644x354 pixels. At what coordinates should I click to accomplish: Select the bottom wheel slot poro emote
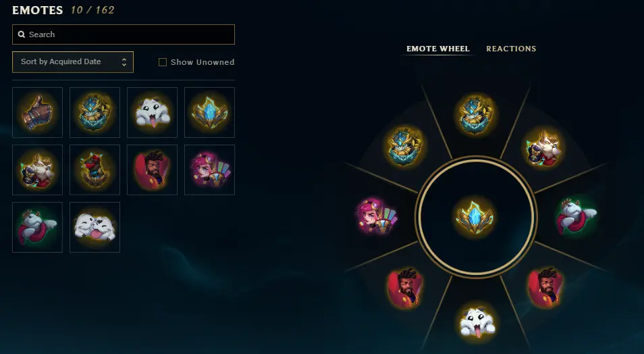[477, 322]
